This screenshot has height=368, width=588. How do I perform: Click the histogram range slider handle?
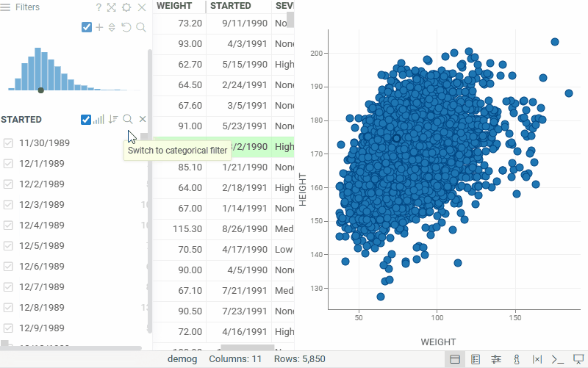41,90
